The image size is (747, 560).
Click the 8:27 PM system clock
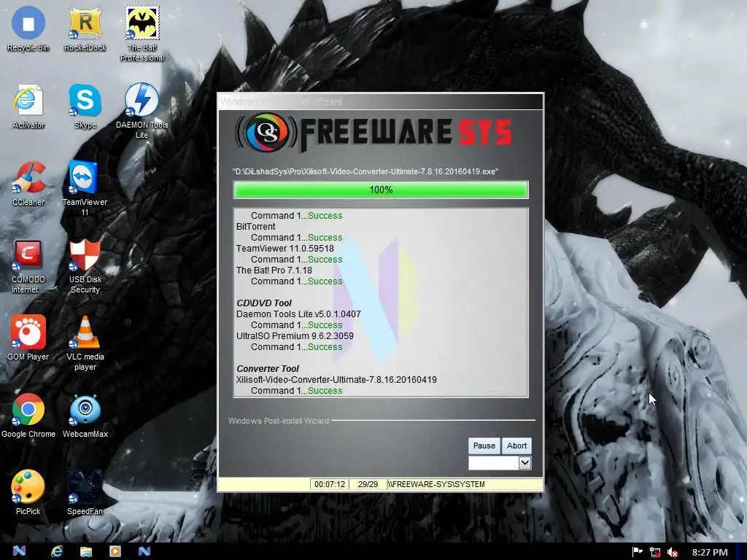click(x=709, y=552)
